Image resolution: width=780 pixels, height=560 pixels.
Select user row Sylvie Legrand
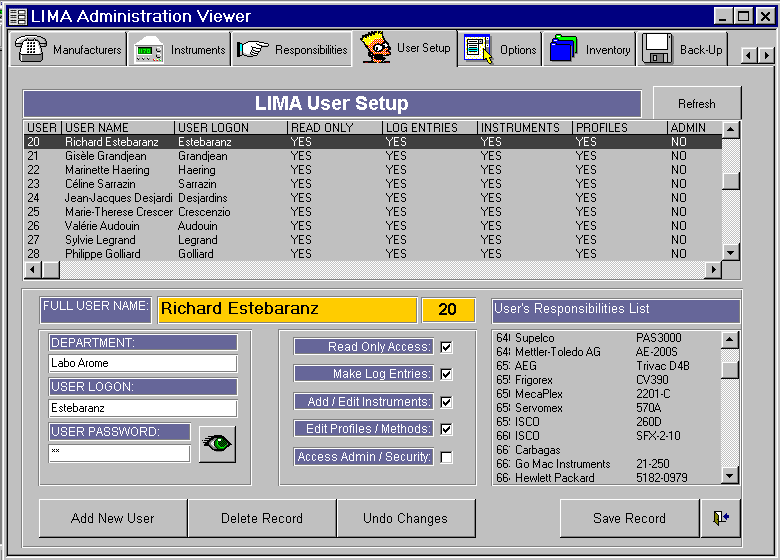pos(373,240)
